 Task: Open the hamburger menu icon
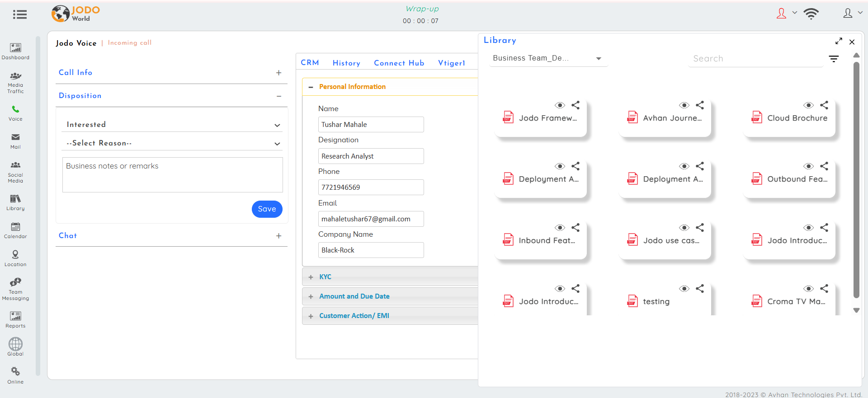click(19, 14)
